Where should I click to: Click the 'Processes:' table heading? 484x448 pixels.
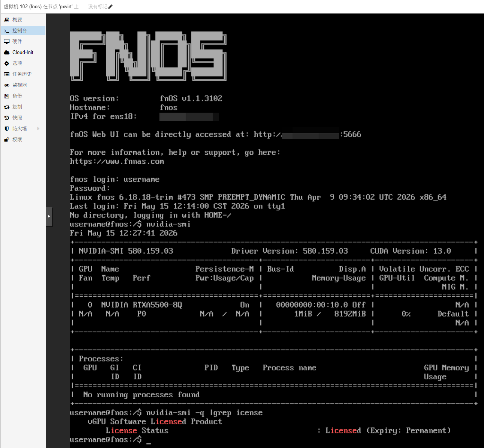point(101,359)
